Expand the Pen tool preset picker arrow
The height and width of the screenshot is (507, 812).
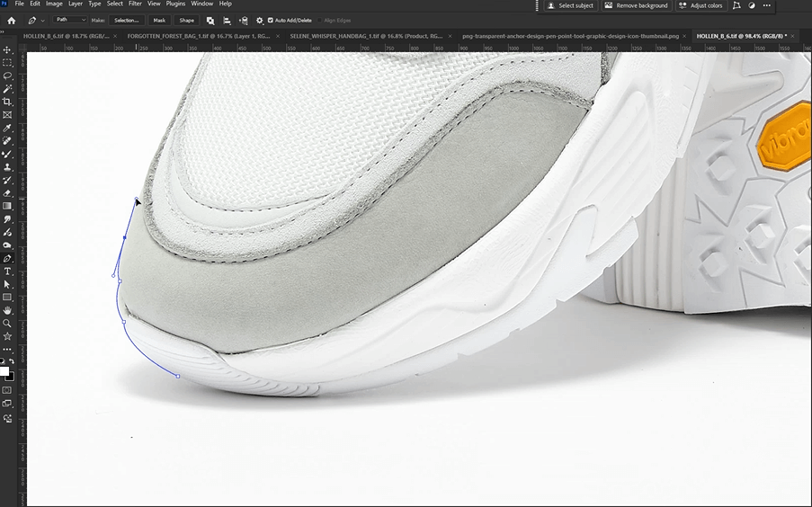(x=43, y=20)
